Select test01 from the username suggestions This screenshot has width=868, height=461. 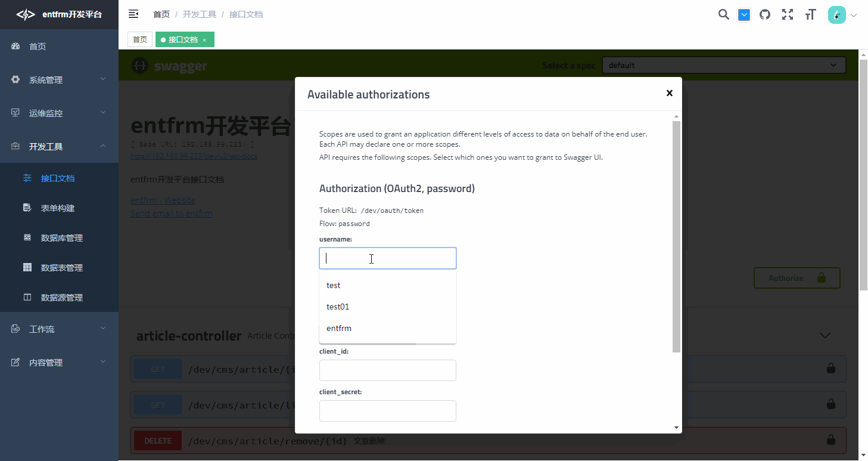[337, 307]
